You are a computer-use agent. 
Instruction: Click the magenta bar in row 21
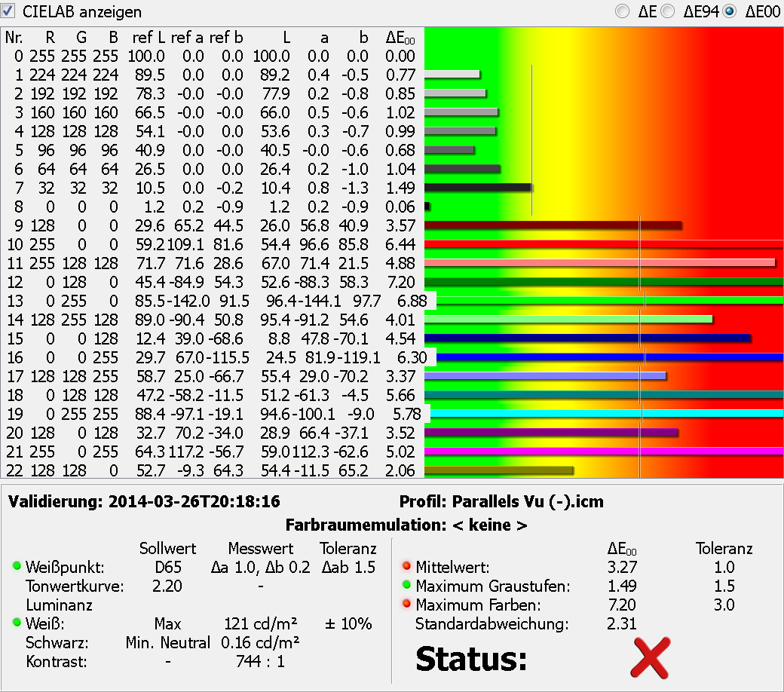(x=603, y=451)
